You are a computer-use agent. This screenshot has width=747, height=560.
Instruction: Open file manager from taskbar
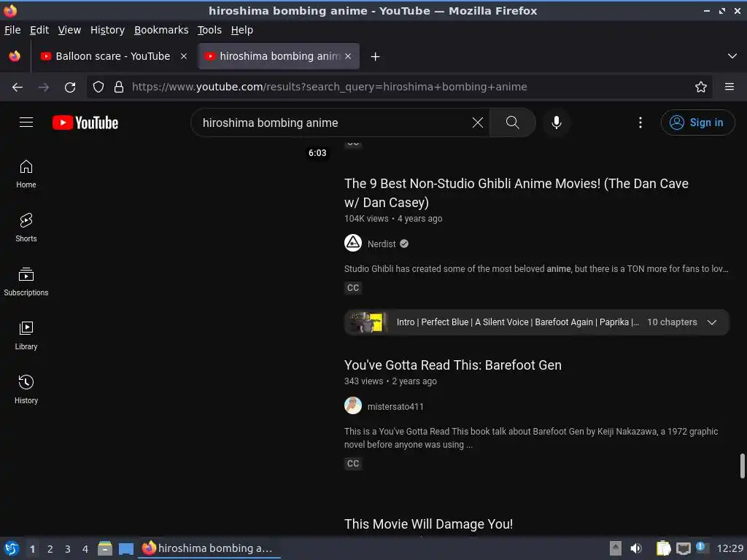pyautogui.click(x=105, y=548)
